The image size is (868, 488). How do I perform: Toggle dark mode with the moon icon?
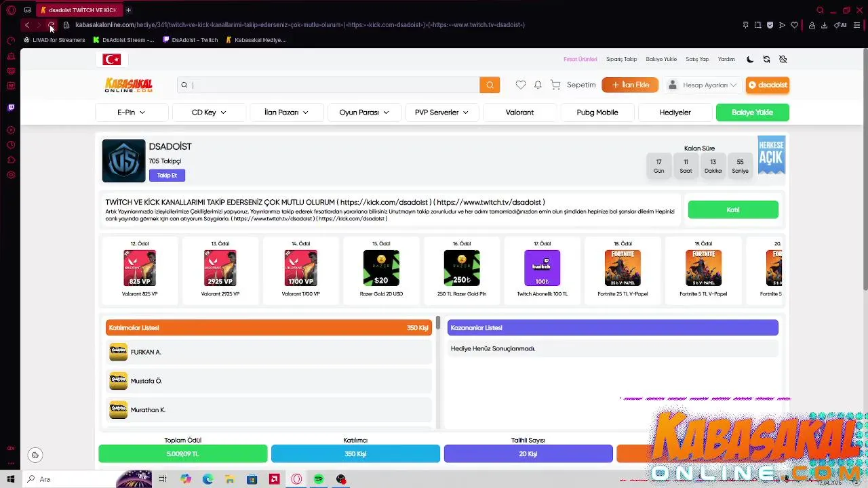[x=750, y=59]
